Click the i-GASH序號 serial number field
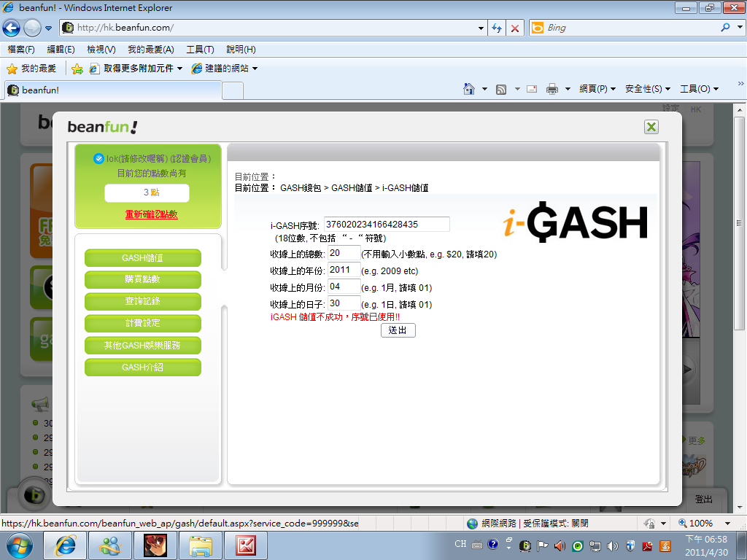 (x=387, y=225)
